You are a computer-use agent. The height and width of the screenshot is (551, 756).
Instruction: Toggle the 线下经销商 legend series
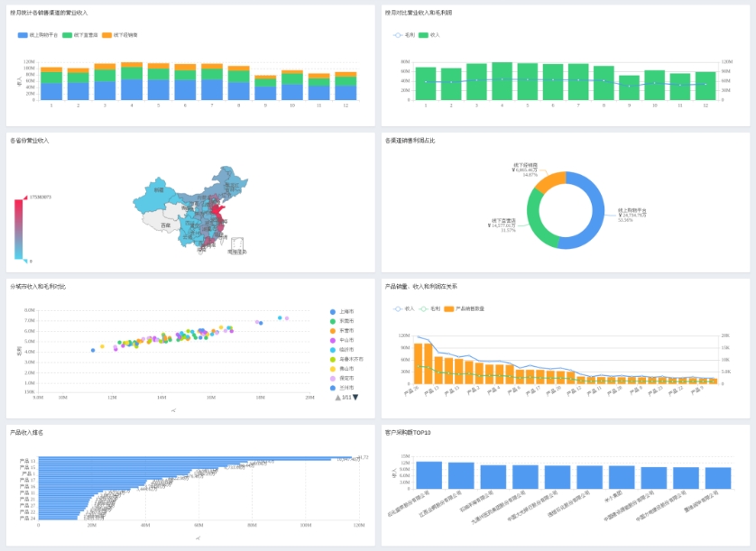click(x=107, y=34)
